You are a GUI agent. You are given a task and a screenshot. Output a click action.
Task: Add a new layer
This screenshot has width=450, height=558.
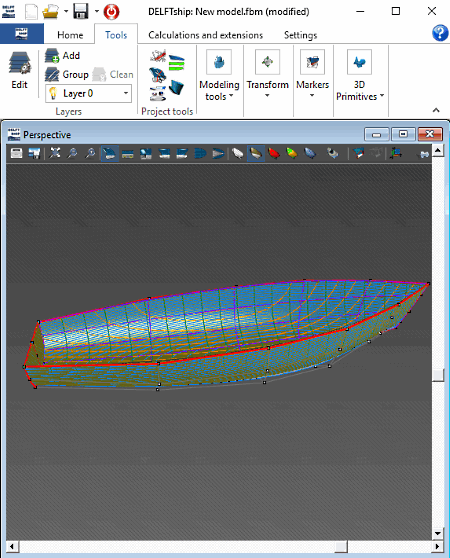[x=63, y=56]
